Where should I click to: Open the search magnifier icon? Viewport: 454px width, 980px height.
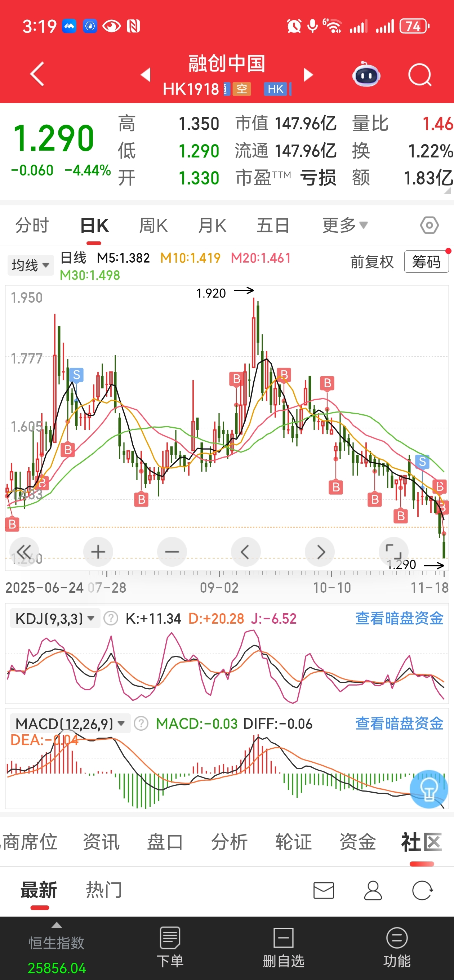420,75
